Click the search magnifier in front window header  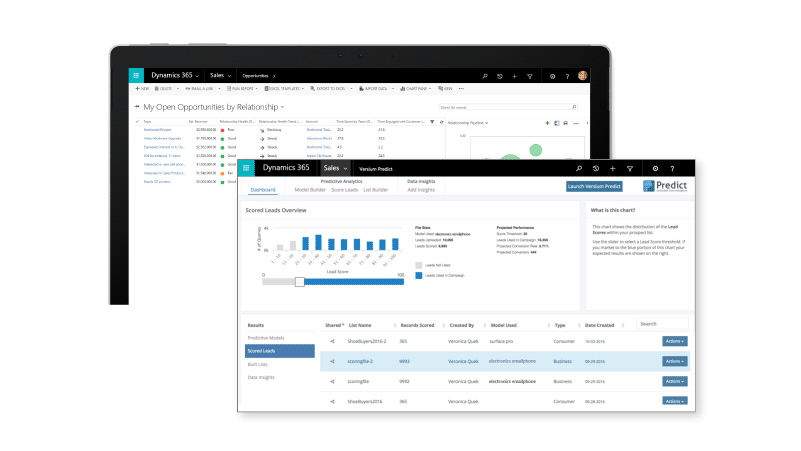tap(579, 169)
